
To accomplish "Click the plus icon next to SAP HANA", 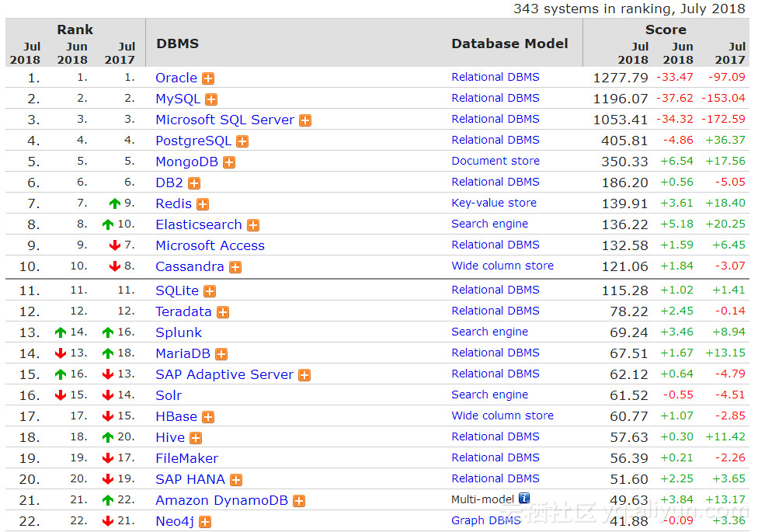I will 236,480.
